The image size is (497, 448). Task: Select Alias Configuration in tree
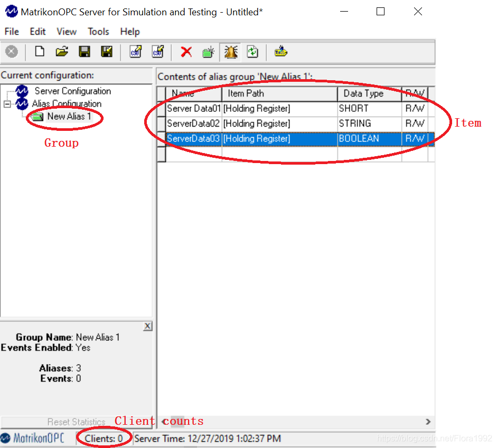[67, 103]
